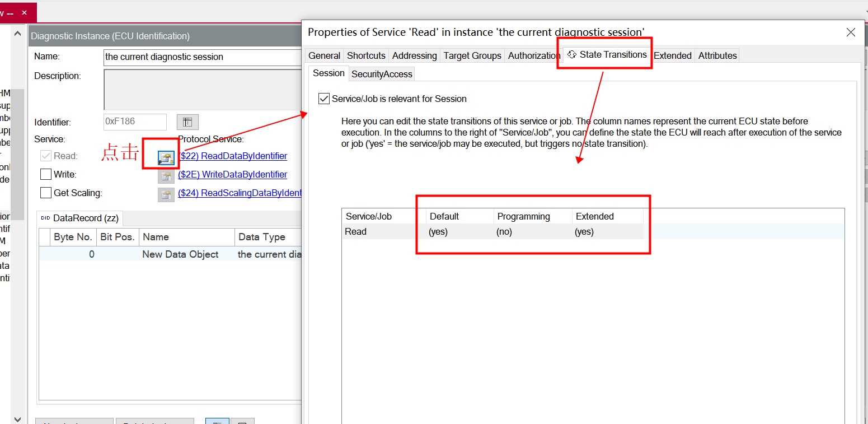Screen dimensions: 868x424
Task: Click the Name input field
Action: [203, 57]
